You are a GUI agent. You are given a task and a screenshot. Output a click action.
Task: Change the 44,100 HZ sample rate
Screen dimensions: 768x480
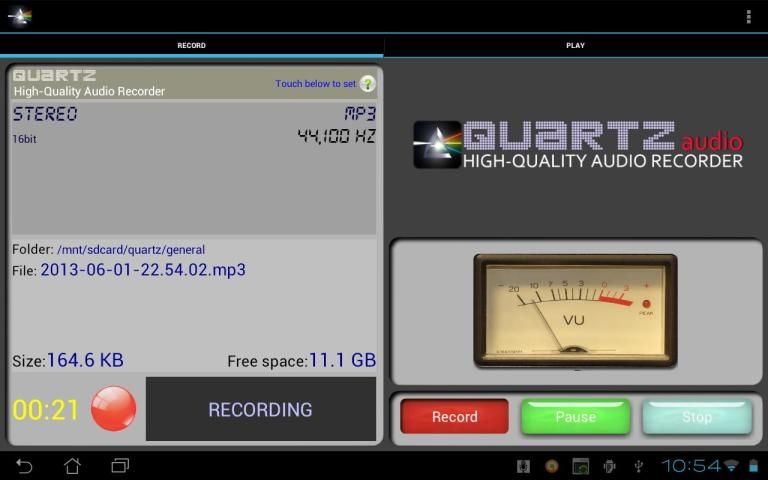click(336, 136)
